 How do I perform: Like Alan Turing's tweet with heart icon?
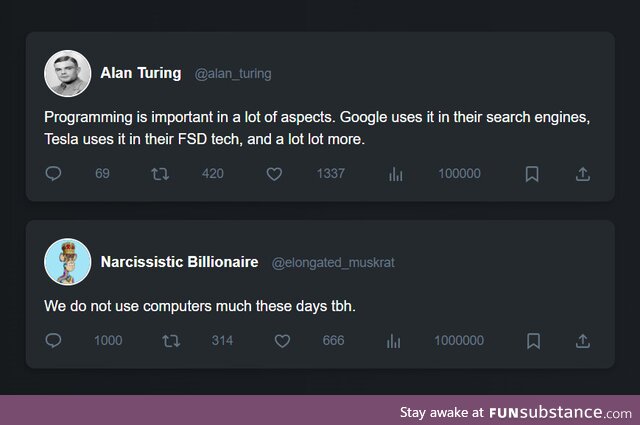(274, 174)
